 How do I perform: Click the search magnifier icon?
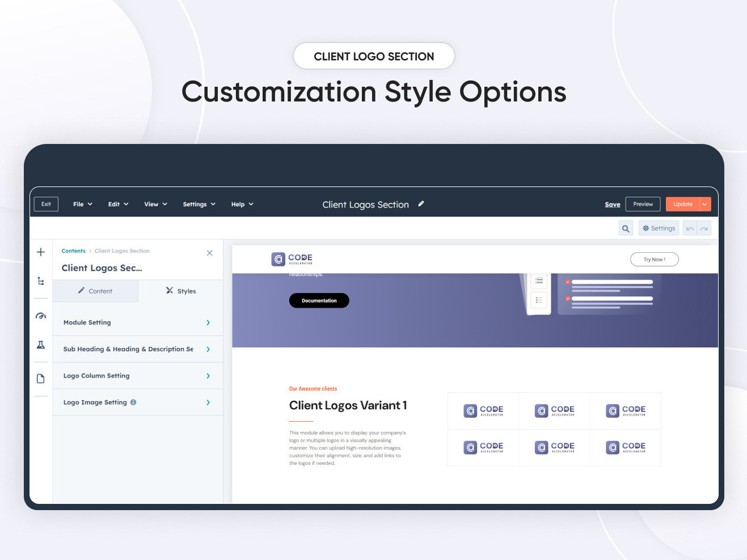(626, 227)
